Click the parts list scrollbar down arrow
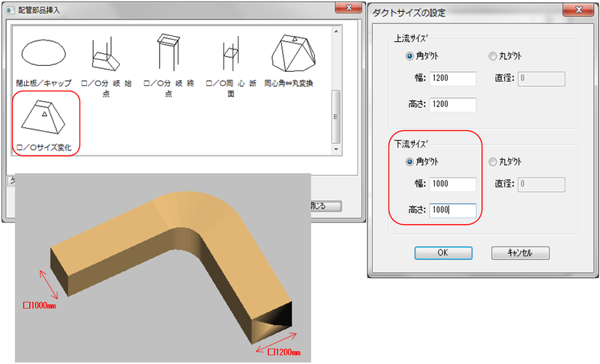Image resolution: width=600 pixels, height=364 pixels. [337, 149]
